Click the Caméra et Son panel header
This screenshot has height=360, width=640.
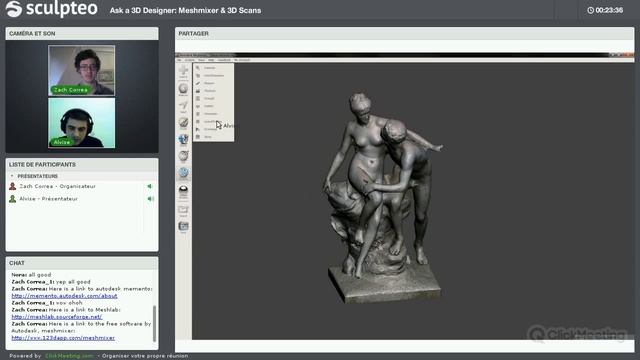[x=82, y=33]
